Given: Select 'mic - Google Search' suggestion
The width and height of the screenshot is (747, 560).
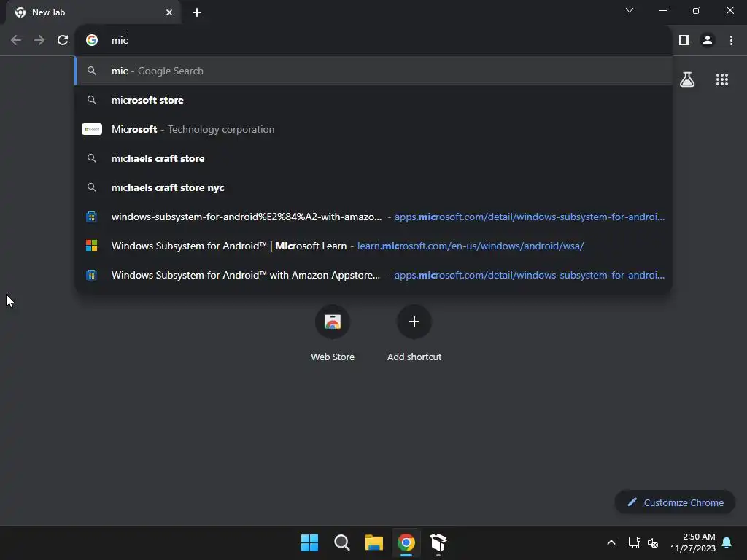Looking at the screenshot, I should [373, 71].
